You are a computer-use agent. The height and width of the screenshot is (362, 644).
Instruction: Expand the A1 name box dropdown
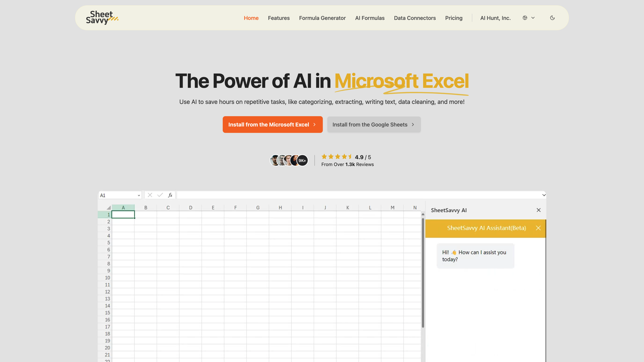pos(139,195)
